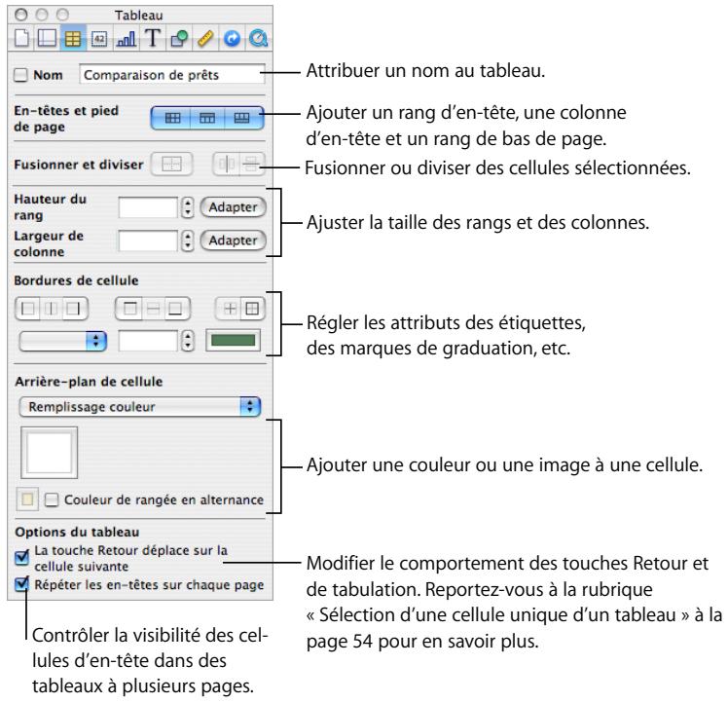This screenshot has width=728, height=703.
Task: Click Adapter button for column width
Action: (x=233, y=240)
